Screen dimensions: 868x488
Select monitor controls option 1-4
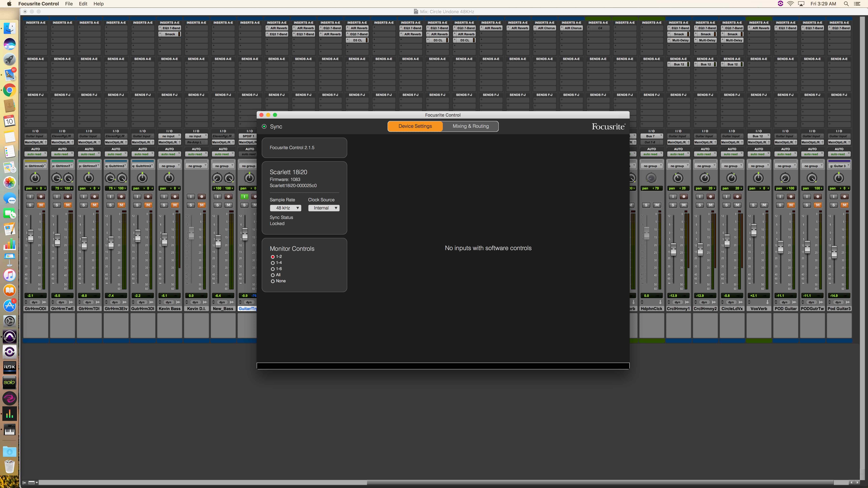click(273, 263)
